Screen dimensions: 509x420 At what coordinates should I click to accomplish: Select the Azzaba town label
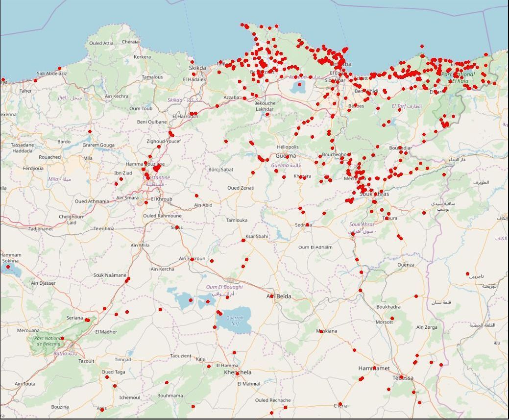(231, 98)
